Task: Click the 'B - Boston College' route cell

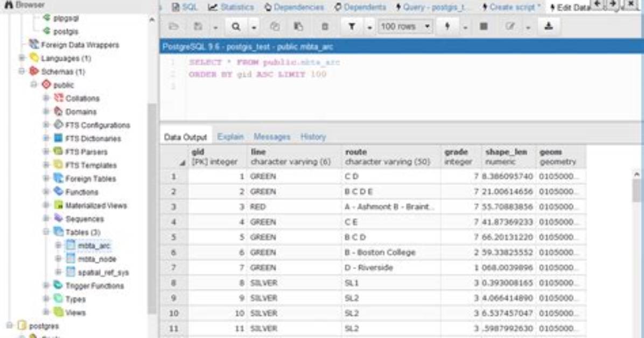Action: pos(391,252)
